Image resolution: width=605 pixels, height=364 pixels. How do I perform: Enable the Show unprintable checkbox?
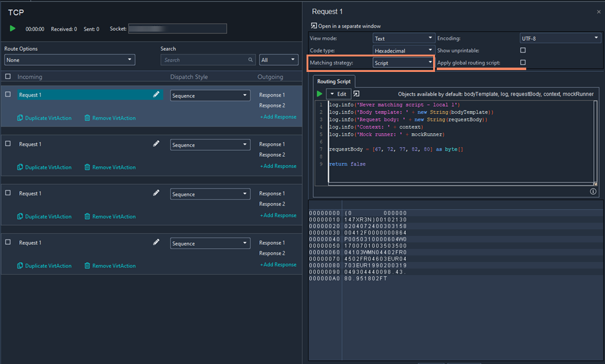(522, 50)
